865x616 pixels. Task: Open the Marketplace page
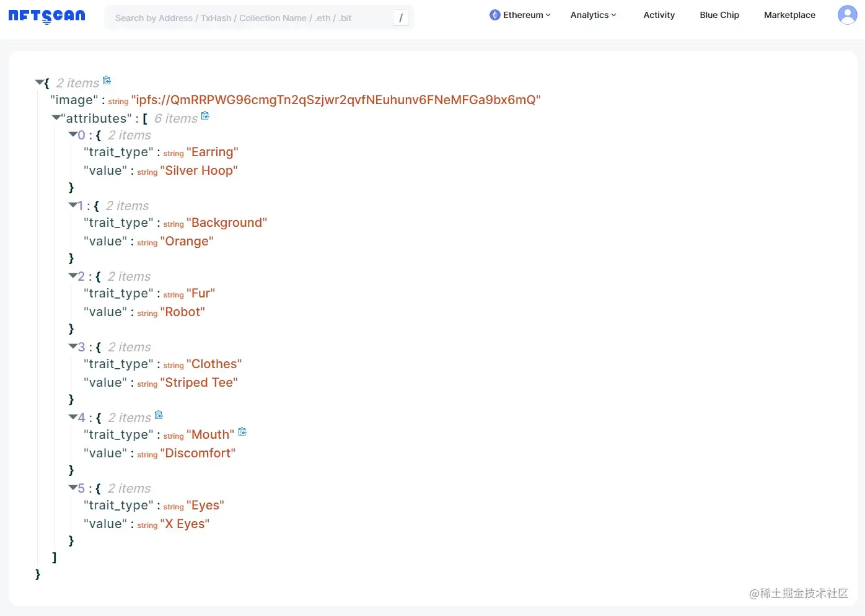coord(789,15)
